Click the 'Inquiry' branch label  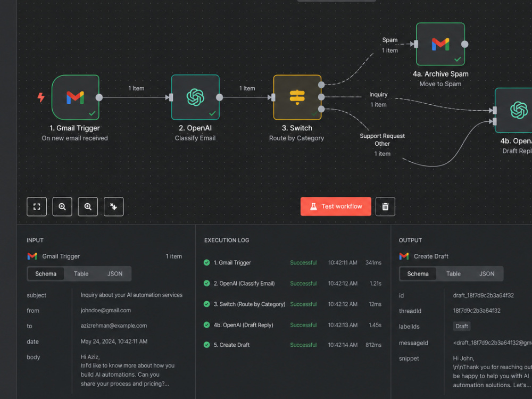378,95
